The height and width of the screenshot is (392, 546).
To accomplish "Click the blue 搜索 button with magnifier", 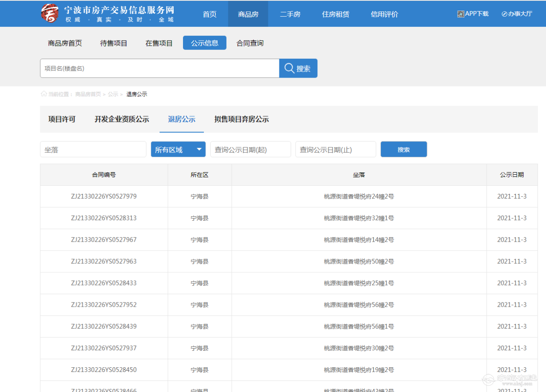I will 298,68.
